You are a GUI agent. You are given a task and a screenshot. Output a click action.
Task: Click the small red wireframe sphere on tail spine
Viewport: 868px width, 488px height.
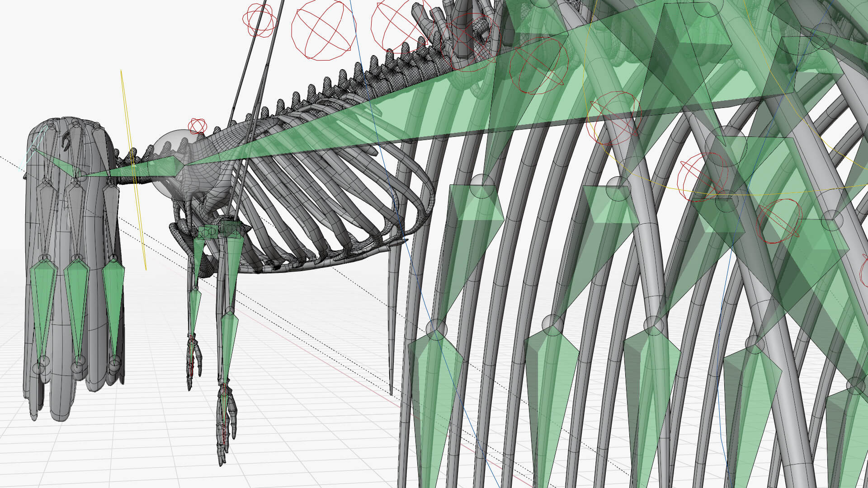[x=198, y=126]
